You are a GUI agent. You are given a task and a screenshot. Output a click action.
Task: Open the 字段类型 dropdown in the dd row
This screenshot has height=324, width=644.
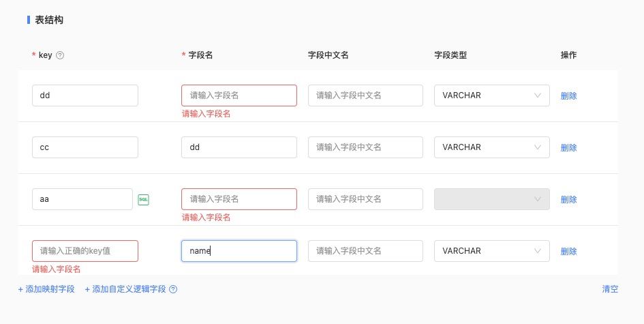[491, 95]
